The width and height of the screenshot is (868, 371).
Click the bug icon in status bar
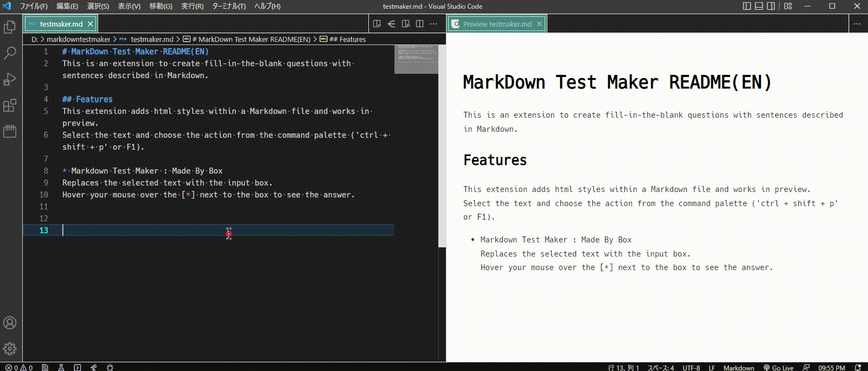tap(110, 367)
